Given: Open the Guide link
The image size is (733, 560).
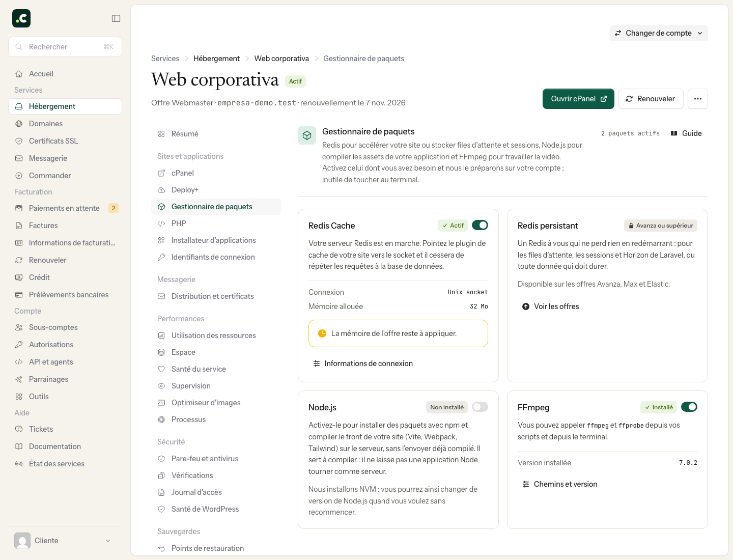Looking at the screenshot, I should [x=686, y=133].
